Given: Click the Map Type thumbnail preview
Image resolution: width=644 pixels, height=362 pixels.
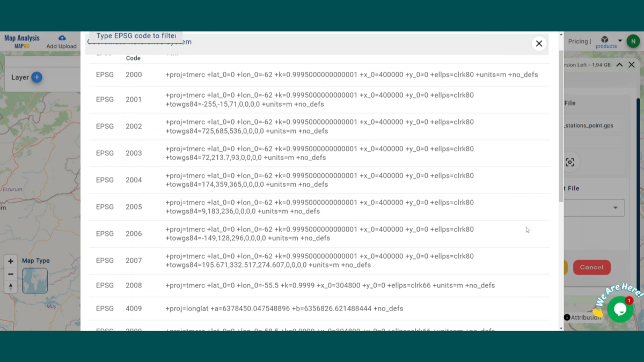Looking at the screenshot, I should coord(34,280).
